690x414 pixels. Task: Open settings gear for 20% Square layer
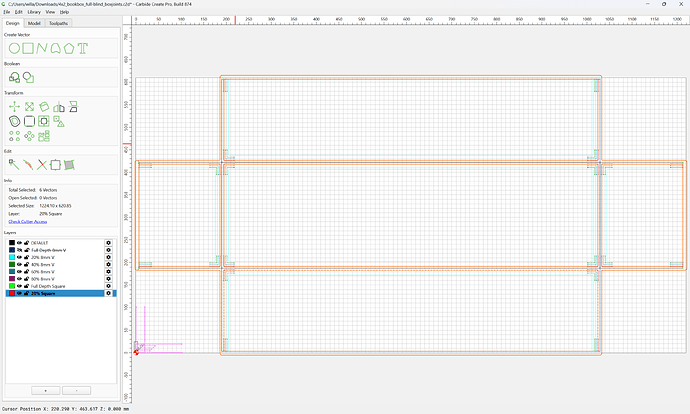108,293
